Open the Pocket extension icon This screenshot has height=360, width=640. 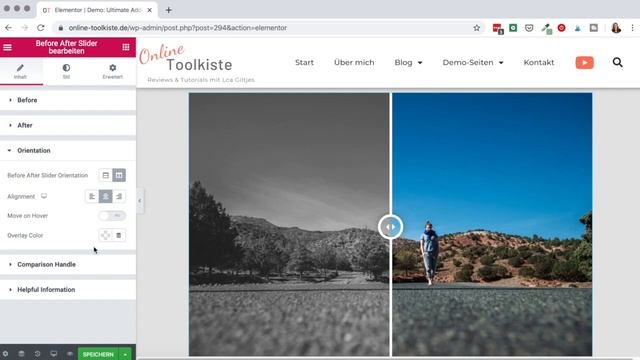529,28
